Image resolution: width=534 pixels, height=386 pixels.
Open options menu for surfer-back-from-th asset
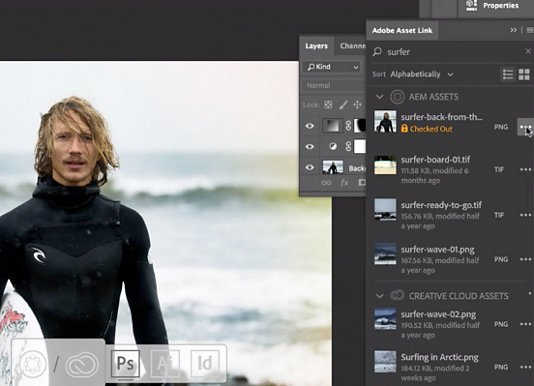click(x=525, y=127)
